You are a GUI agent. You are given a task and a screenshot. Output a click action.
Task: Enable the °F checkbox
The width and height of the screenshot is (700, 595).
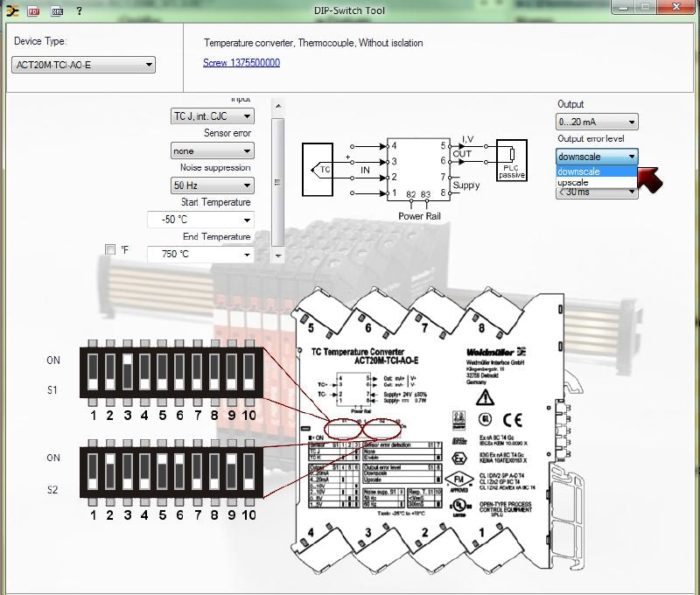tap(109, 248)
